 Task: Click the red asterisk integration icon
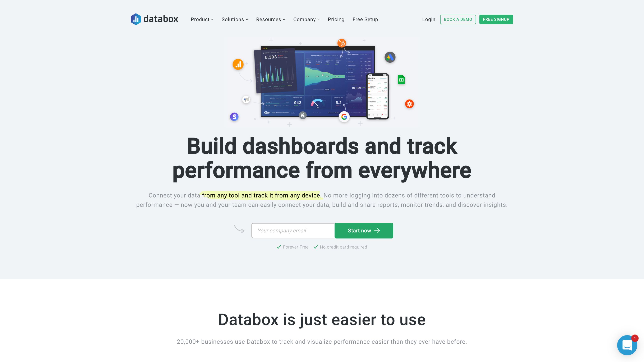(x=410, y=103)
